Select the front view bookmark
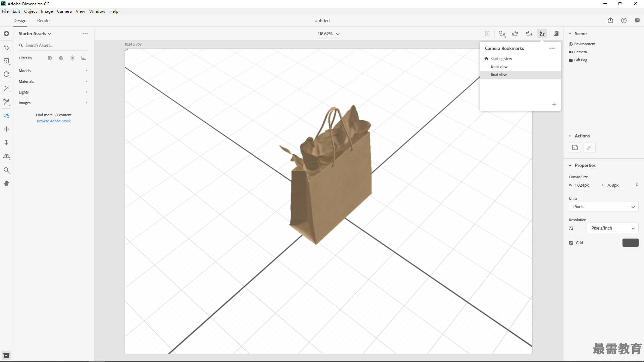This screenshot has height=362, width=644. coord(520,67)
